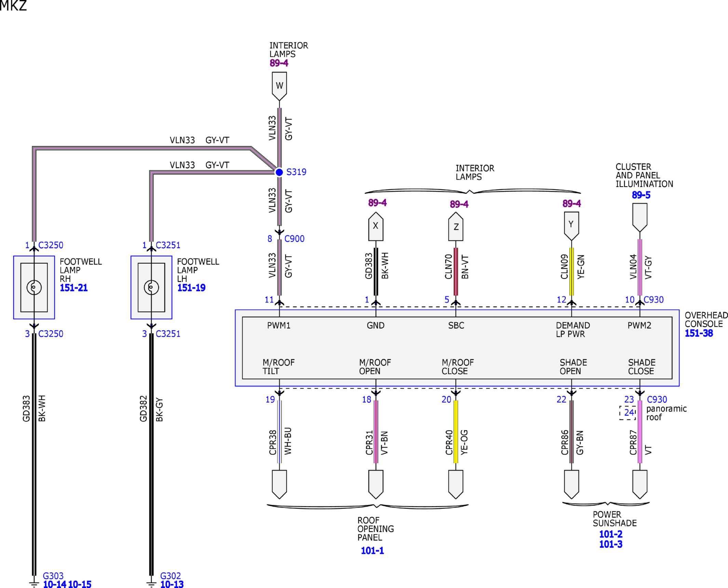Click the W off-page connector symbol
This screenshot has height=588, width=728.
[279, 86]
